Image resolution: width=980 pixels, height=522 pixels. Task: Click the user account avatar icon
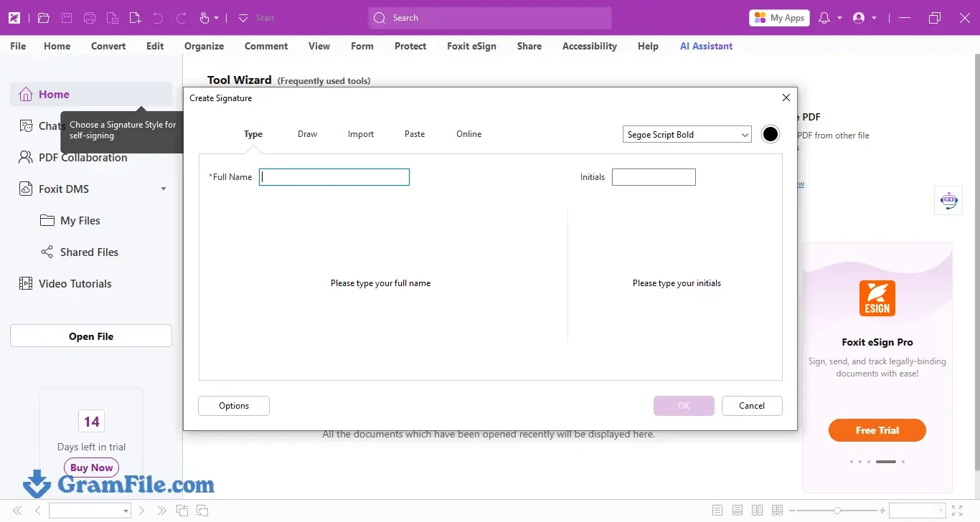click(x=859, y=18)
